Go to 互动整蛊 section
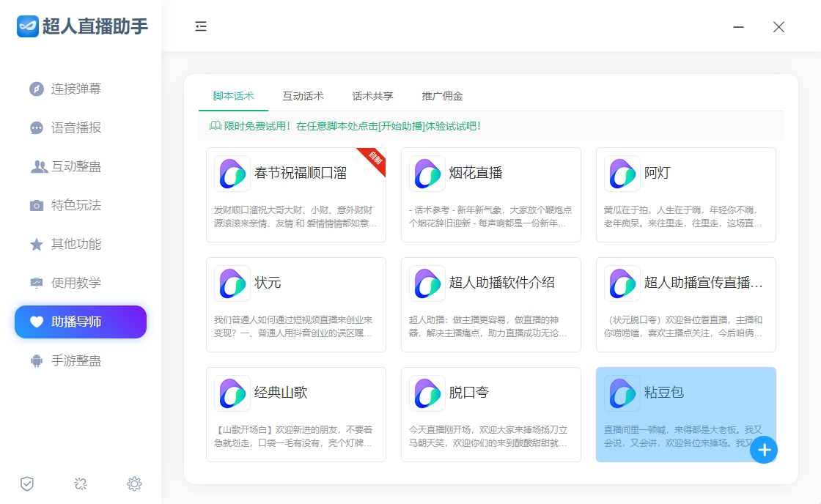Image resolution: width=821 pixels, height=504 pixels. (76, 166)
